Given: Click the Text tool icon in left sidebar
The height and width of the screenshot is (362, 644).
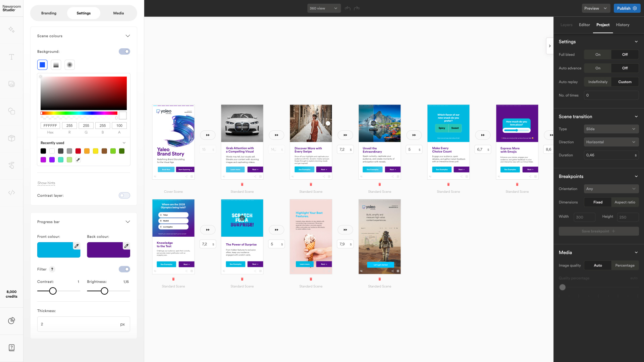Looking at the screenshot, I should coord(11,57).
